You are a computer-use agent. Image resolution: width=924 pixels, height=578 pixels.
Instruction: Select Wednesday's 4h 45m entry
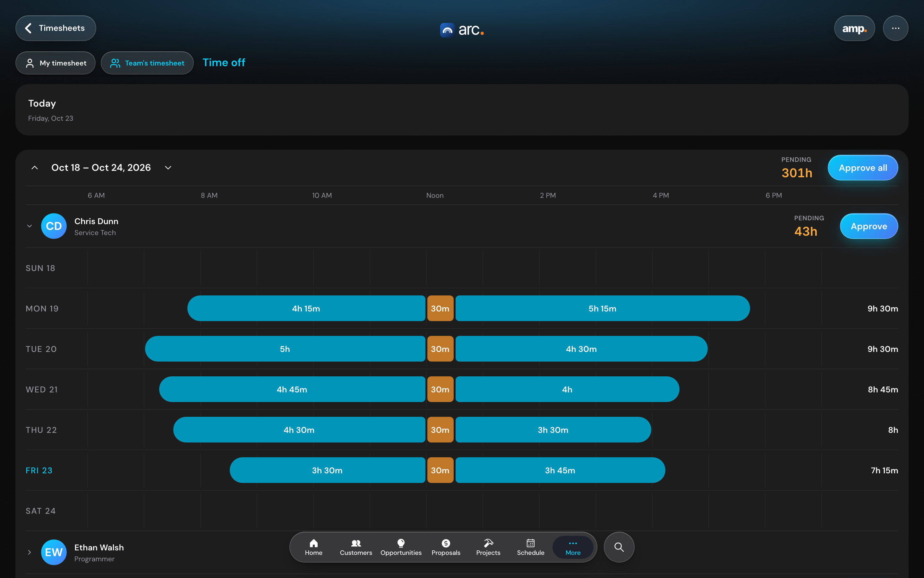(292, 390)
